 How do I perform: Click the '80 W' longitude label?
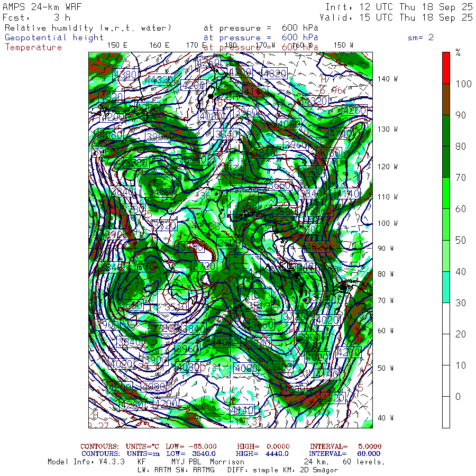coord(386,274)
